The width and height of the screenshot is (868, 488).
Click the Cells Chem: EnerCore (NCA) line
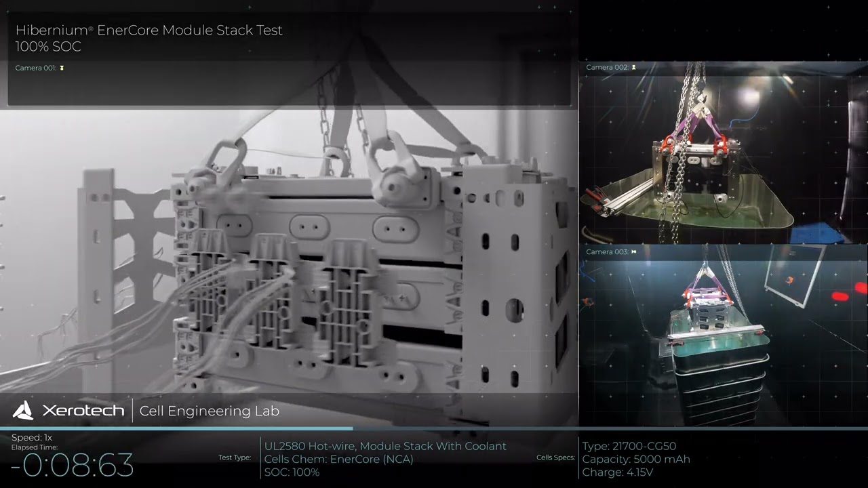click(x=339, y=459)
